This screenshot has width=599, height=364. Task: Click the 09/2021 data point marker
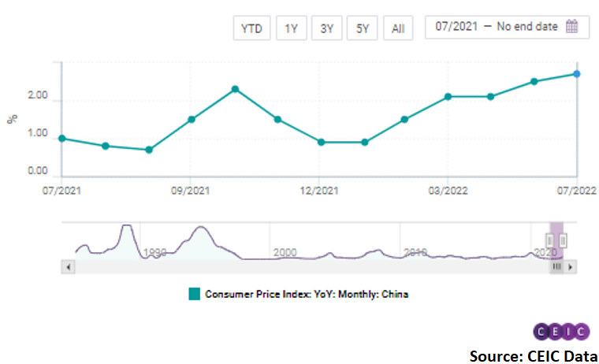(192, 119)
